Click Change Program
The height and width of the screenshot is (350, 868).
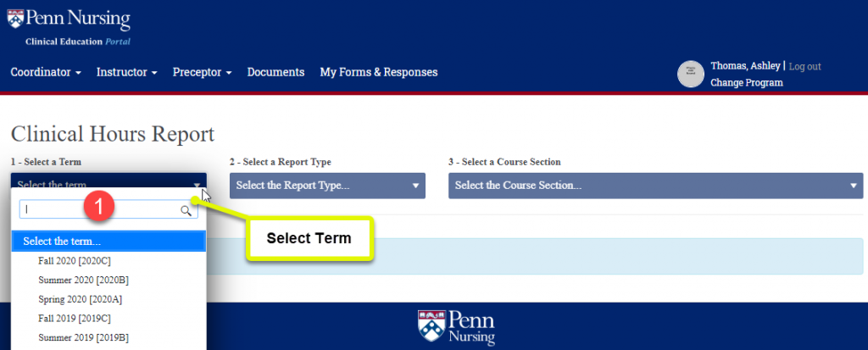[x=746, y=83]
